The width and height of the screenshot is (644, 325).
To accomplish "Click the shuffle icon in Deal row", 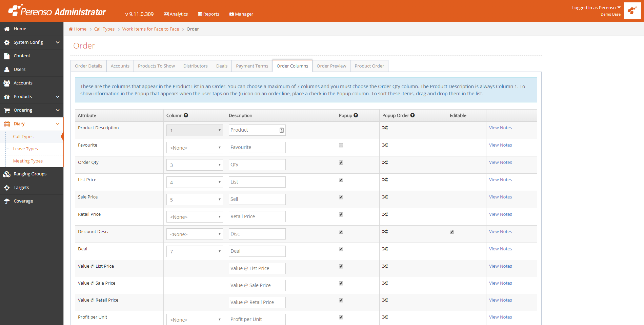I will (x=385, y=249).
